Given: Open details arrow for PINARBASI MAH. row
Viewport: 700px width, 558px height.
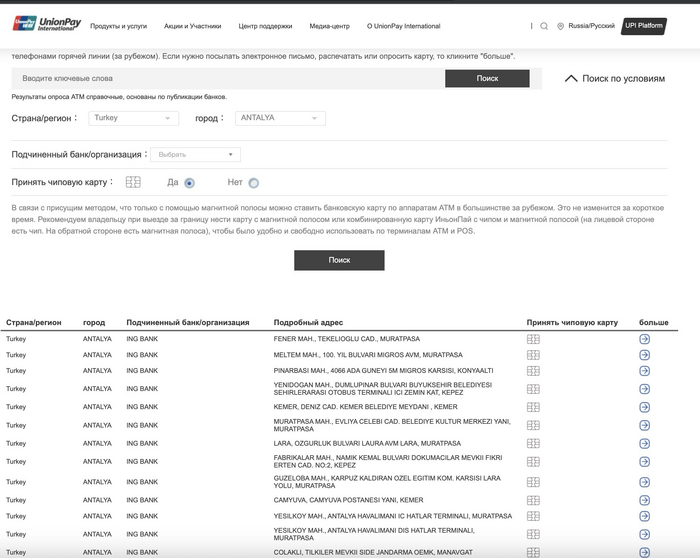Looking at the screenshot, I should [644, 371].
